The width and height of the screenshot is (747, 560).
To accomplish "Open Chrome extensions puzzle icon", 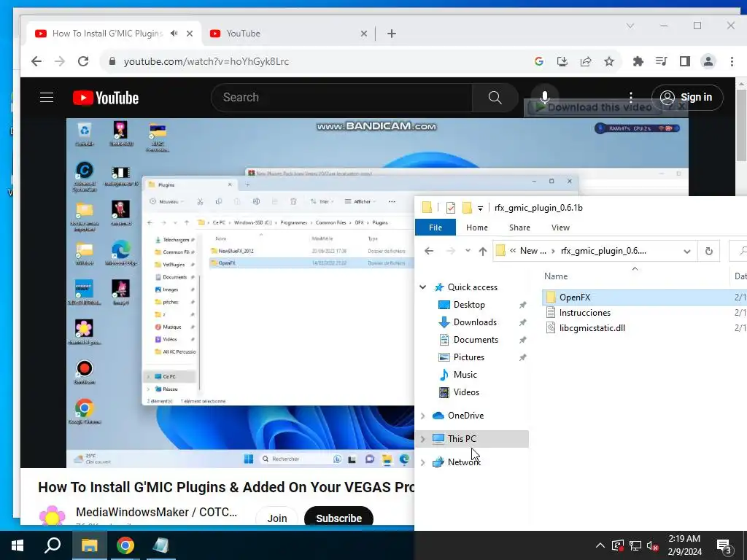I will [638, 61].
